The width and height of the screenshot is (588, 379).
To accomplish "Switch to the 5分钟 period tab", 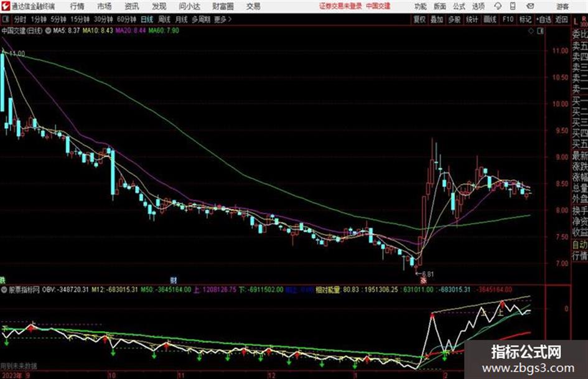I will (x=58, y=19).
